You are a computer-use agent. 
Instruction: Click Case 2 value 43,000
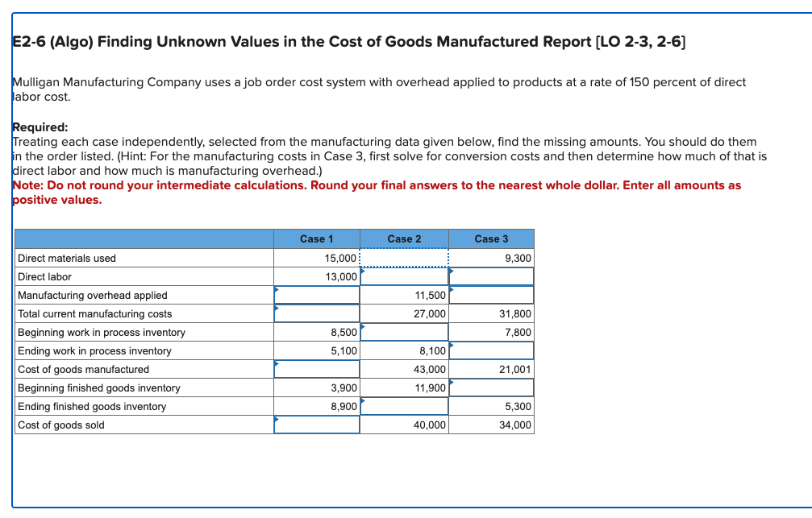pyautogui.click(x=430, y=370)
